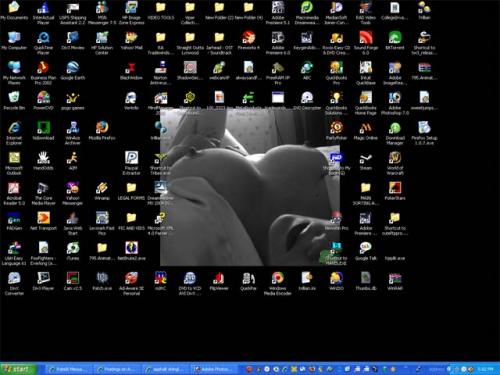Open the Macromedia Dreamweaver shortcut
The width and height of the screenshot is (500, 375).
pyautogui.click(x=307, y=13)
